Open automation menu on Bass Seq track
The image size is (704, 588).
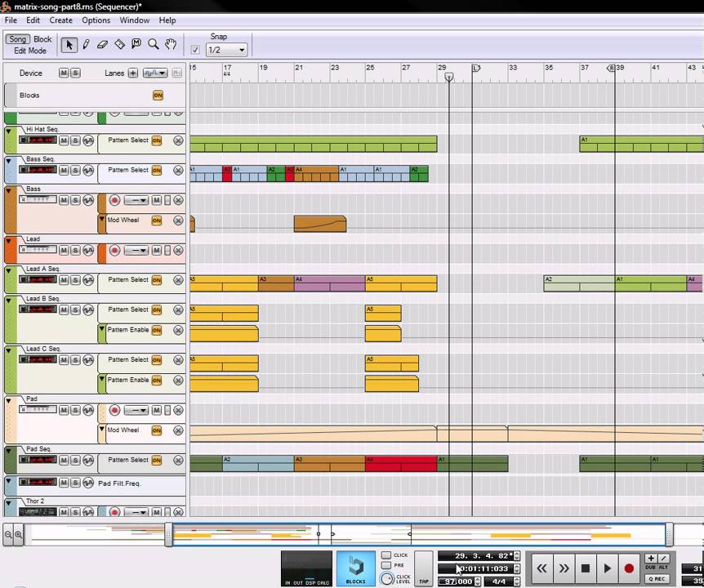click(x=88, y=170)
